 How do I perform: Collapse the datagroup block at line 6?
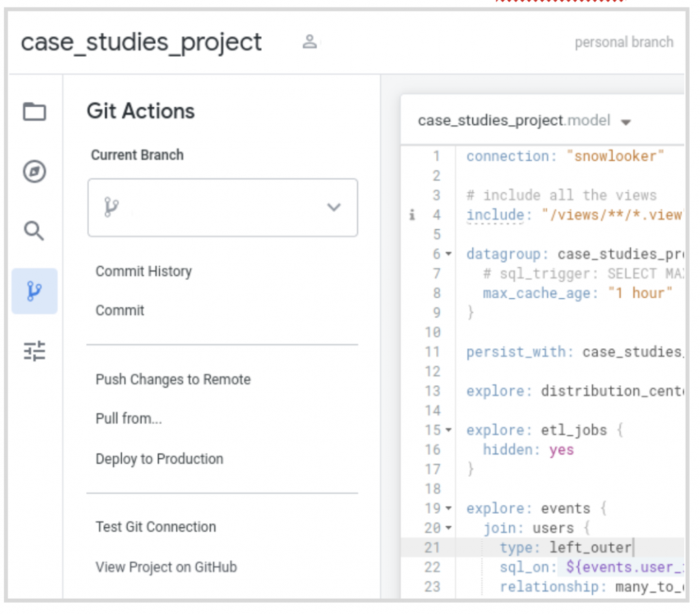coord(449,254)
